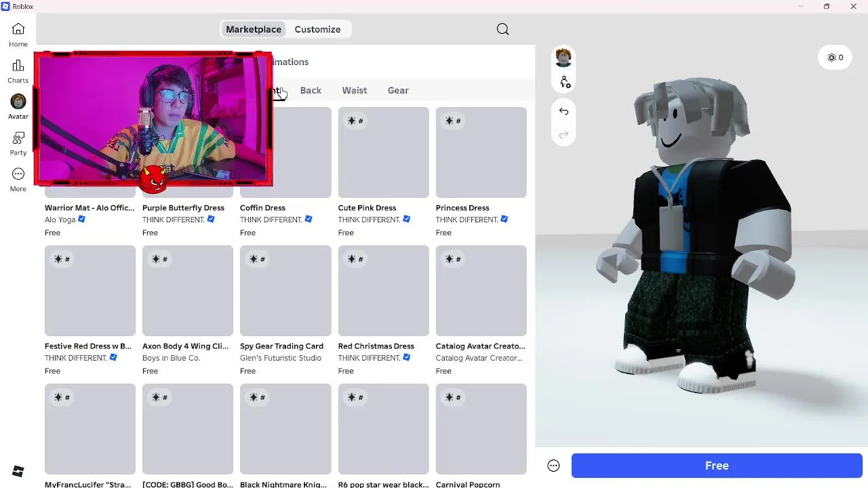868x488 pixels.
Task: Click the Free price under Princess Dress
Action: point(443,232)
